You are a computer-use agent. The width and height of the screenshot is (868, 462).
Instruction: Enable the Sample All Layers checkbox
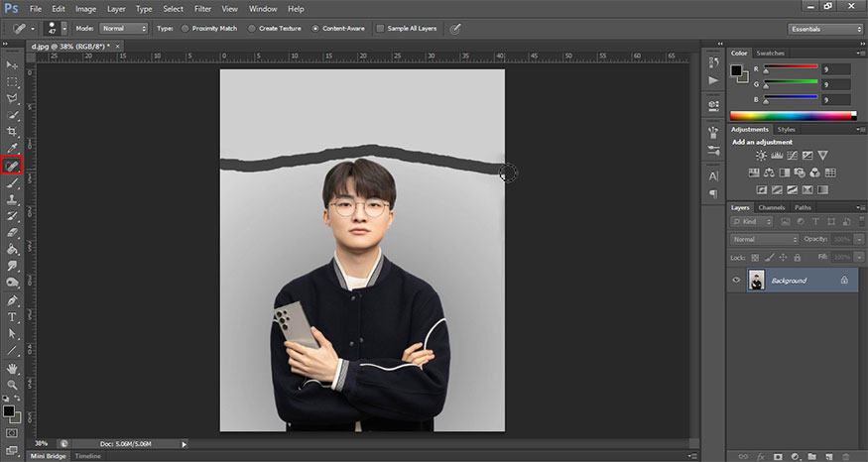click(380, 28)
